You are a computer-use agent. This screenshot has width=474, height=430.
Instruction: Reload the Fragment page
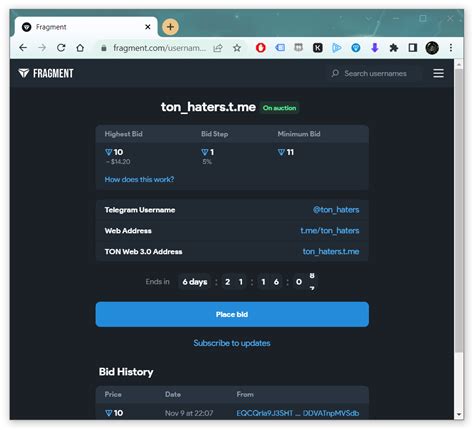61,48
